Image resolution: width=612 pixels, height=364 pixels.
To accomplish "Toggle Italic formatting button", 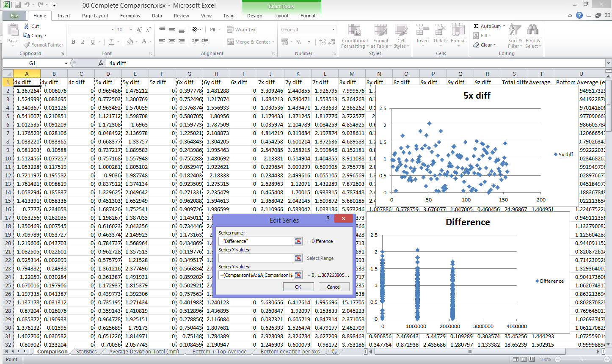I will click(x=83, y=42).
